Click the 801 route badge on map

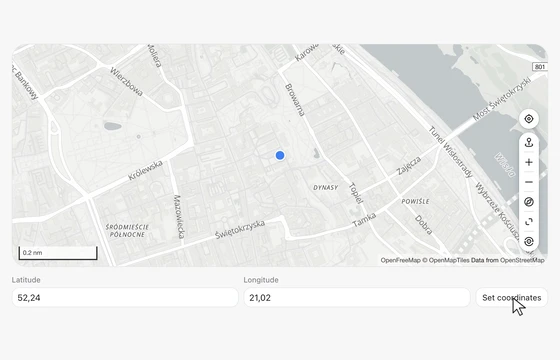[x=540, y=67]
